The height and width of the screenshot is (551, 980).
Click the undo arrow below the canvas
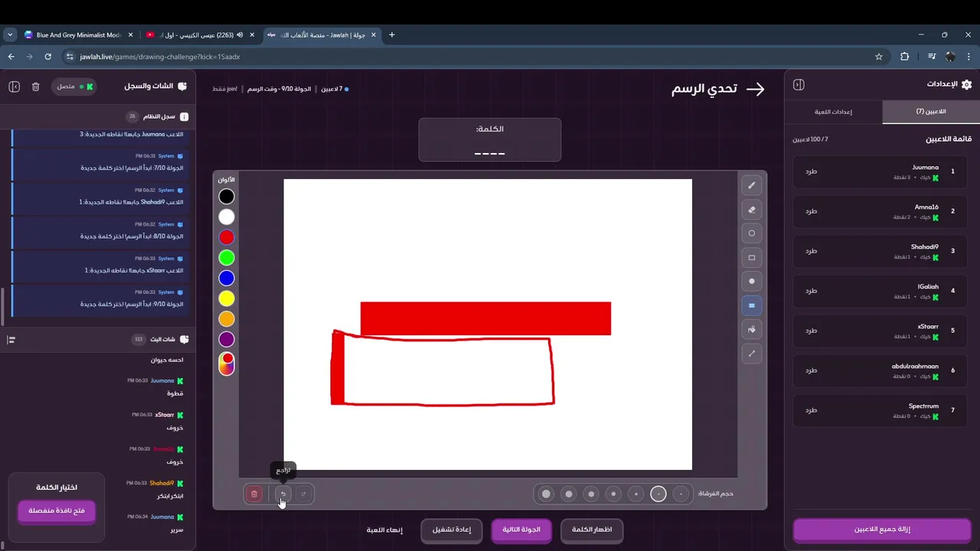click(283, 494)
